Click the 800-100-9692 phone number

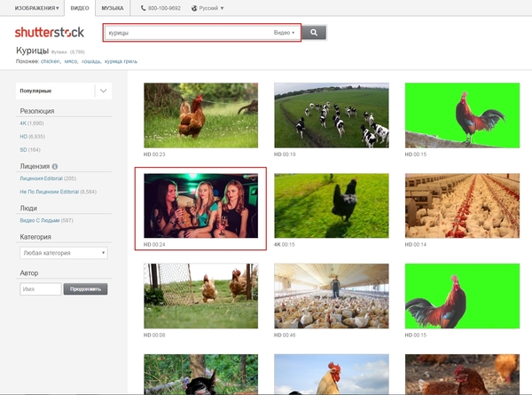164,8
